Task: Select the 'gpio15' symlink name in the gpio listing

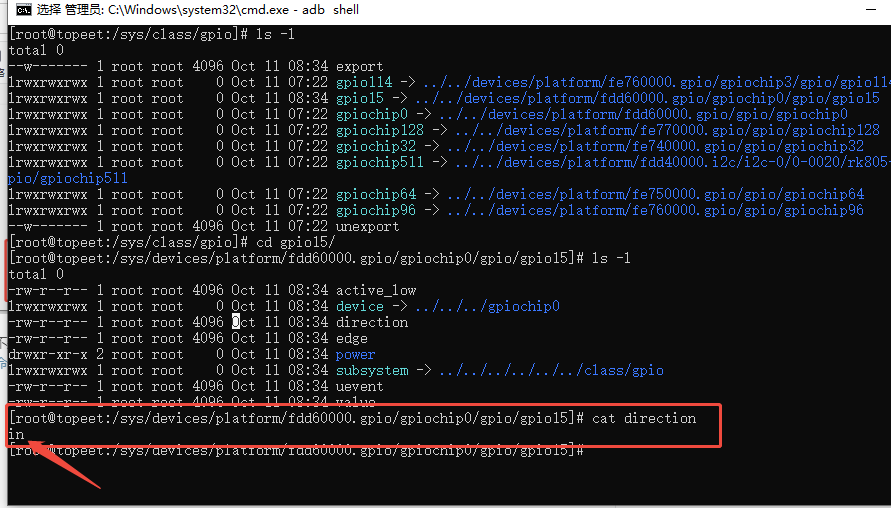Action: pos(360,98)
